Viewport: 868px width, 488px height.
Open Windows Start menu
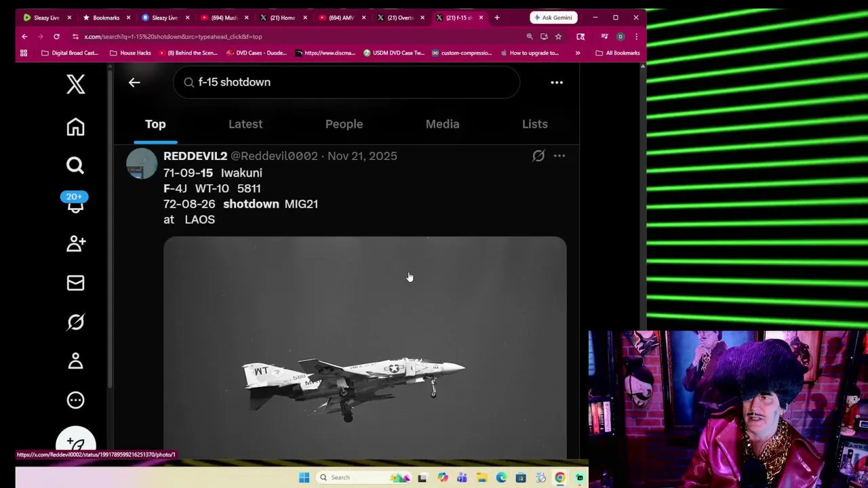[x=304, y=478]
